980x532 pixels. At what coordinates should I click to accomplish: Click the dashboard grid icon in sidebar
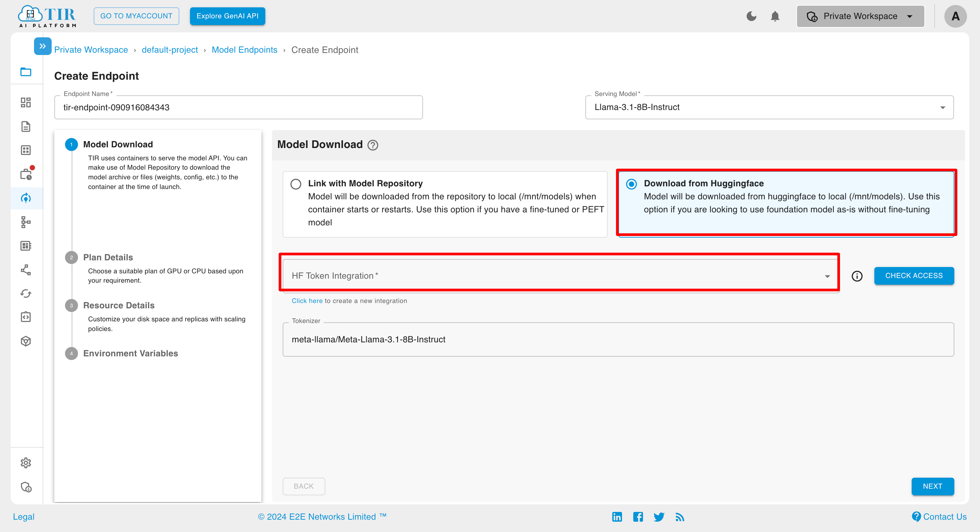[x=26, y=102]
